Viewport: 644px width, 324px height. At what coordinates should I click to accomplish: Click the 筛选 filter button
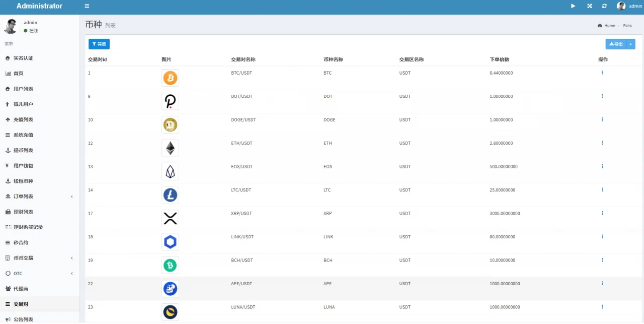coord(99,44)
